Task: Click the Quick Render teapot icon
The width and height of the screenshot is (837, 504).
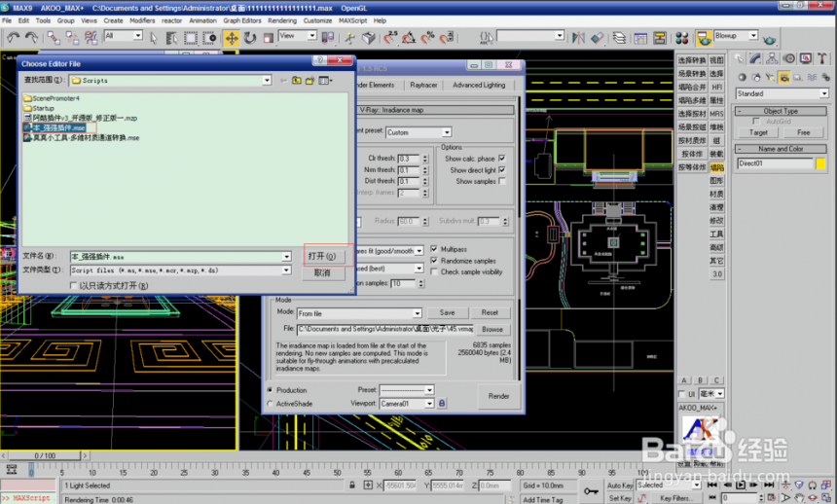Action: point(769,40)
